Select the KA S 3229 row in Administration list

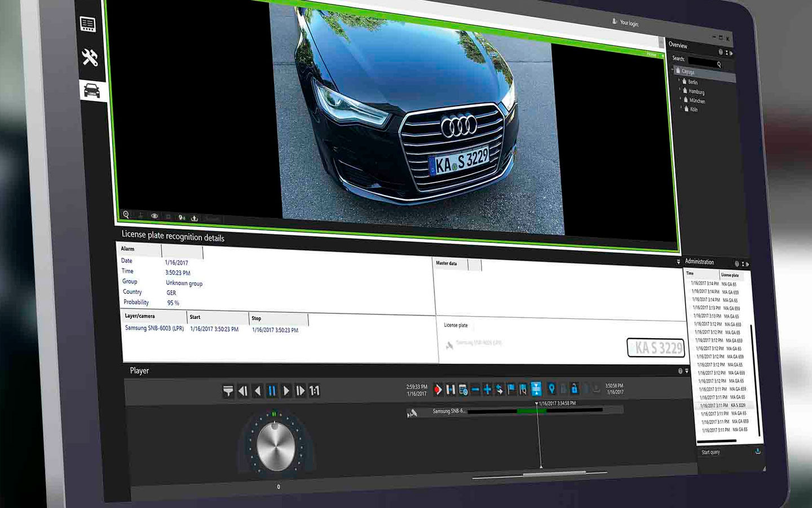(723, 405)
